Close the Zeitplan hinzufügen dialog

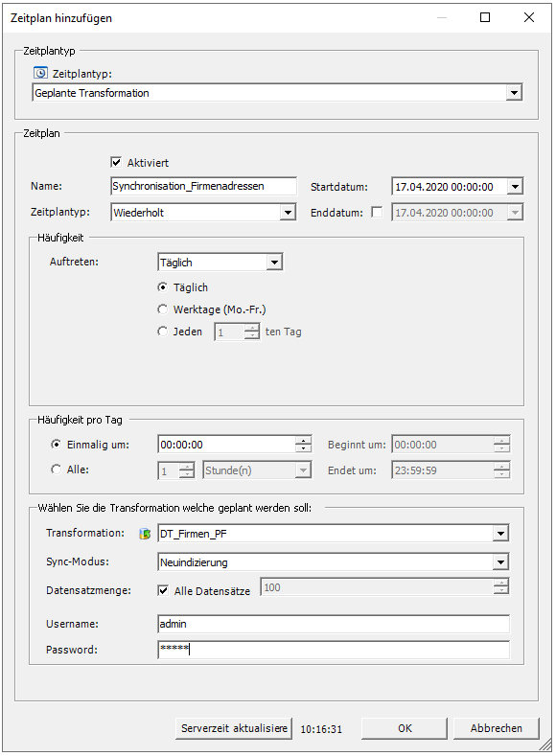[529, 18]
